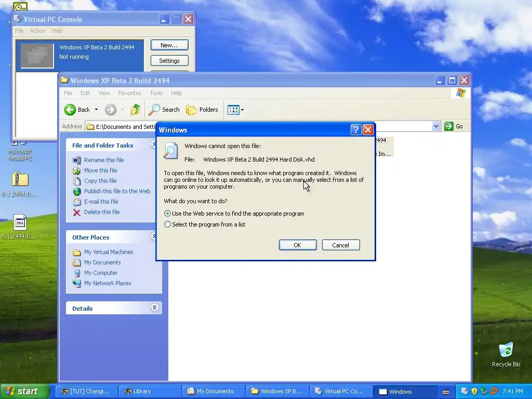Open File menu in Virtual PC Console
The height and width of the screenshot is (399, 532).
pos(19,31)
